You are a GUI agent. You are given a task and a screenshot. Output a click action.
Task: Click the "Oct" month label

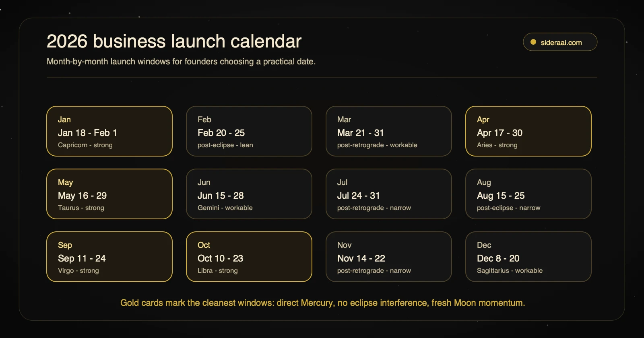pyautogui.click(x=204, y=245)
